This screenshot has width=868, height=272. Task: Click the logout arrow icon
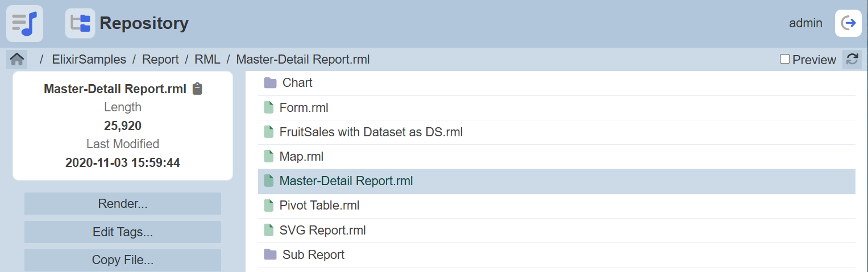pos(848,23)
